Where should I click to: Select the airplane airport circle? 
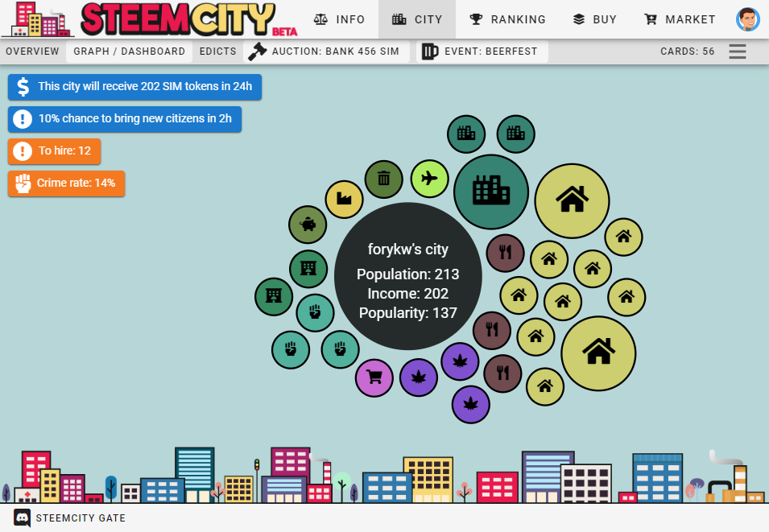coord(429,178)
